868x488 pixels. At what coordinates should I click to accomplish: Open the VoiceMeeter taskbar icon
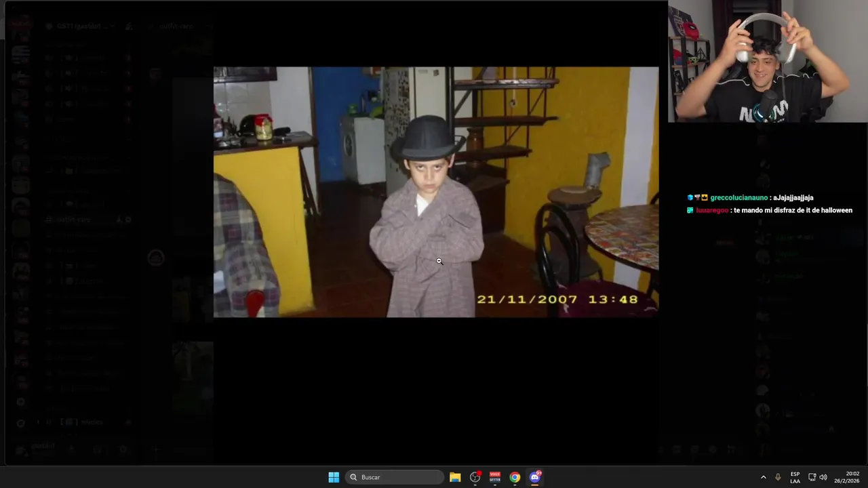(495, 477)
